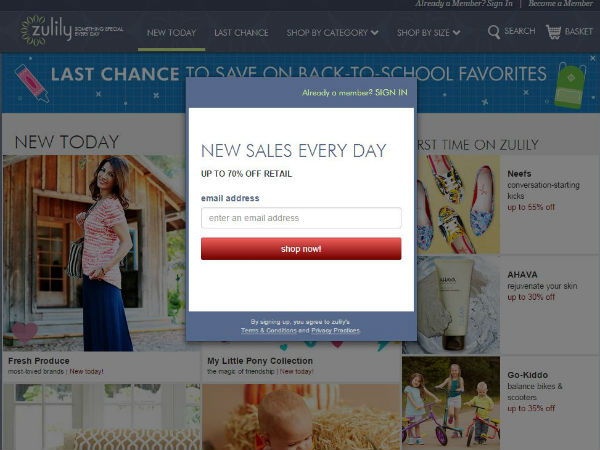Expand Shop By Size chevron
Screen dimensions: 600x450
point(457,33)
